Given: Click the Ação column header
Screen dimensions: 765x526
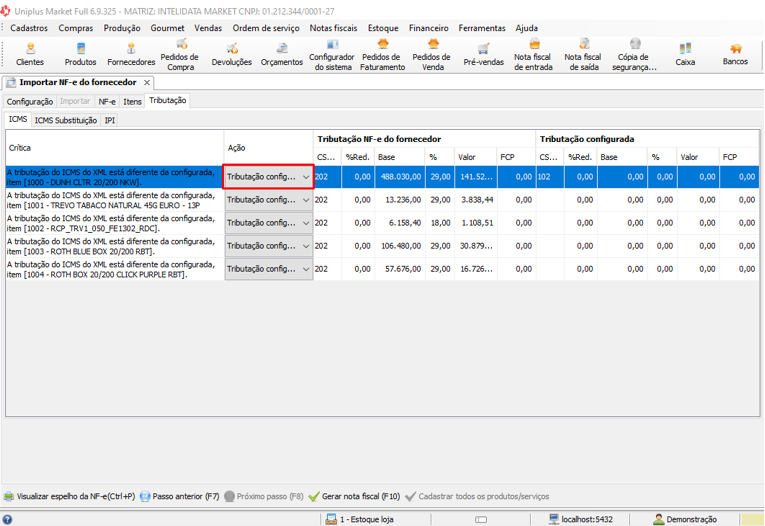Looking at the screenshot, I should pos(268,148).
